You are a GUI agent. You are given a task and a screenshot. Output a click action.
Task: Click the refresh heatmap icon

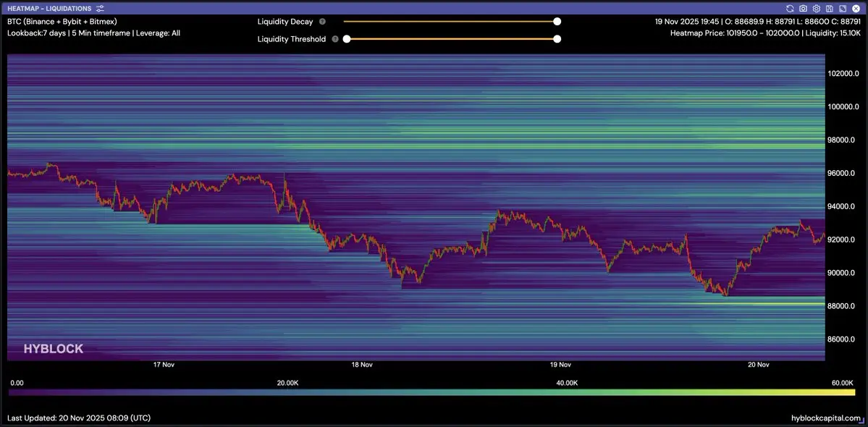791,9
